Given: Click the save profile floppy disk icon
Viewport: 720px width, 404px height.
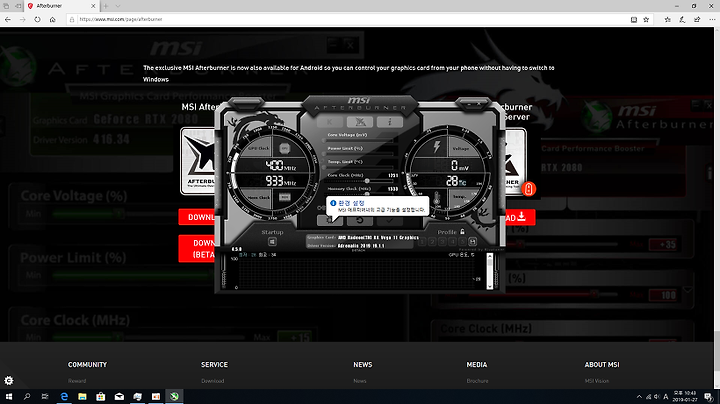Looking at the screenshot, I should [472, 241].
